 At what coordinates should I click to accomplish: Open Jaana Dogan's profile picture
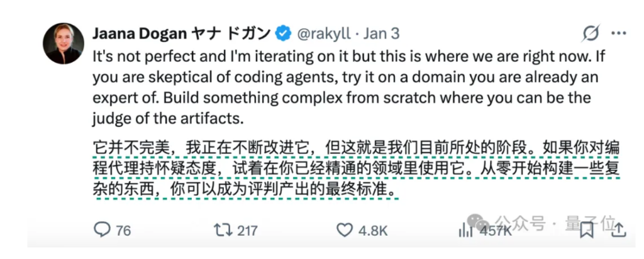pos(63,43)
